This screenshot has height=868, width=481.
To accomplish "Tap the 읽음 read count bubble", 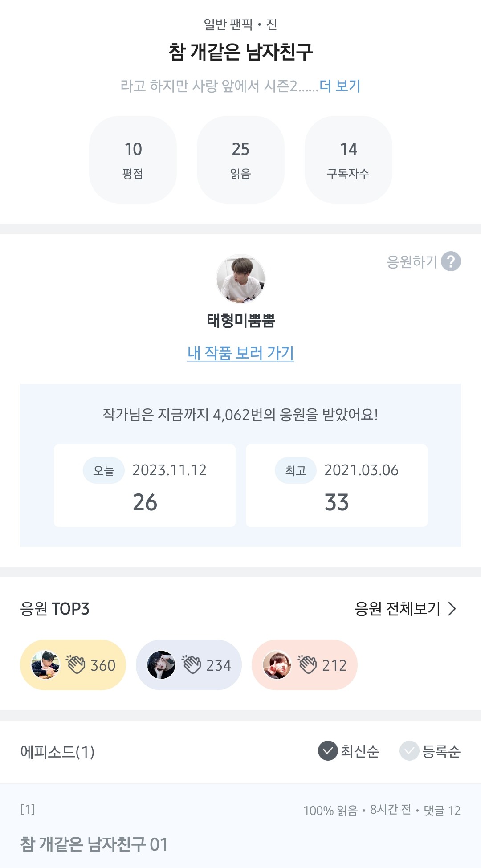I will click(240, 159).
